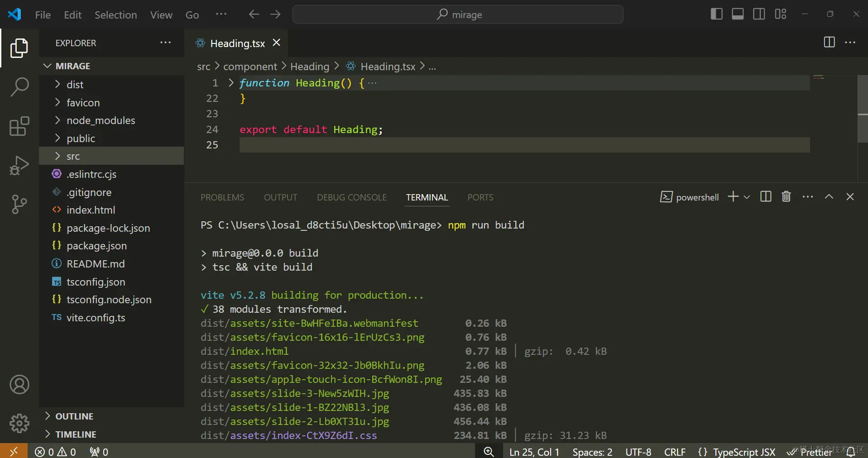
Task: Open Source Control view
Action: click(x=19, y=205)
